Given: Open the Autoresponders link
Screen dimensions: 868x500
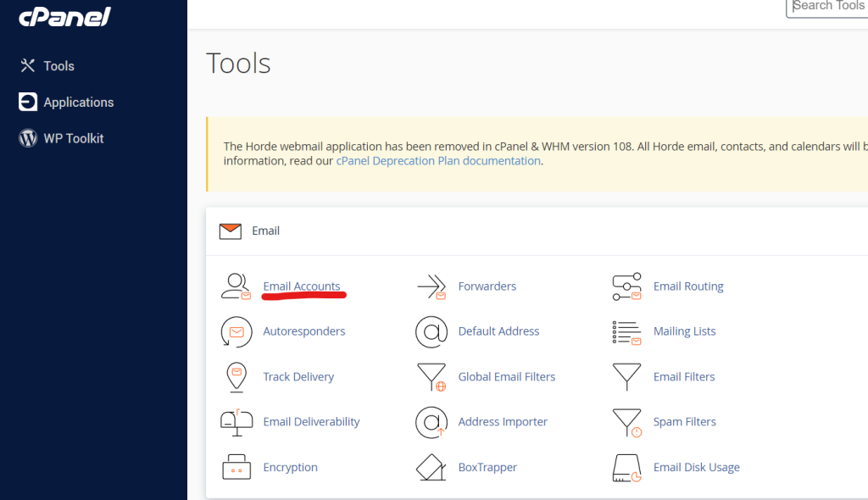Looking at the screenshot, I should [304, 331].
